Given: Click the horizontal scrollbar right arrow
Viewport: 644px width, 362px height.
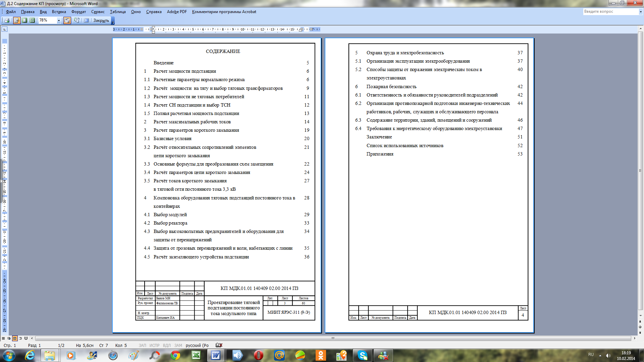Looking at the screenshot, I should [x=635, y=338].
